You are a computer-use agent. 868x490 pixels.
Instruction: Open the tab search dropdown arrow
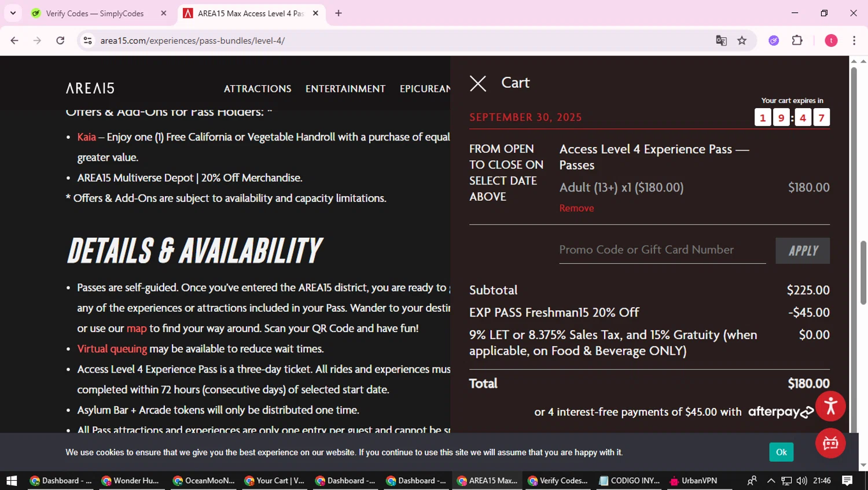click(x=13, y=13)
